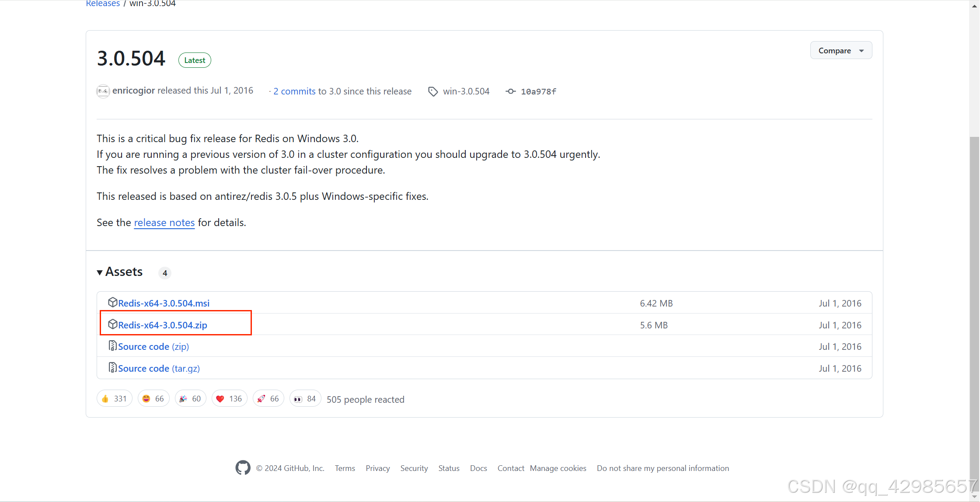The width and height of the screenshot is (980, 502).
Task: Click the file icon for Source code zip
Action: coord(112,346)
